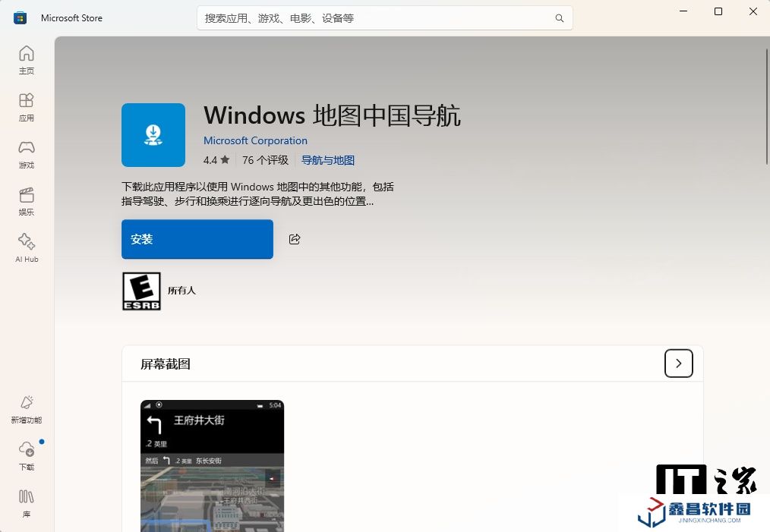Click the Windows 地图中国导航 app icon
Screen dimensions: 770x532
coord(153,135)
